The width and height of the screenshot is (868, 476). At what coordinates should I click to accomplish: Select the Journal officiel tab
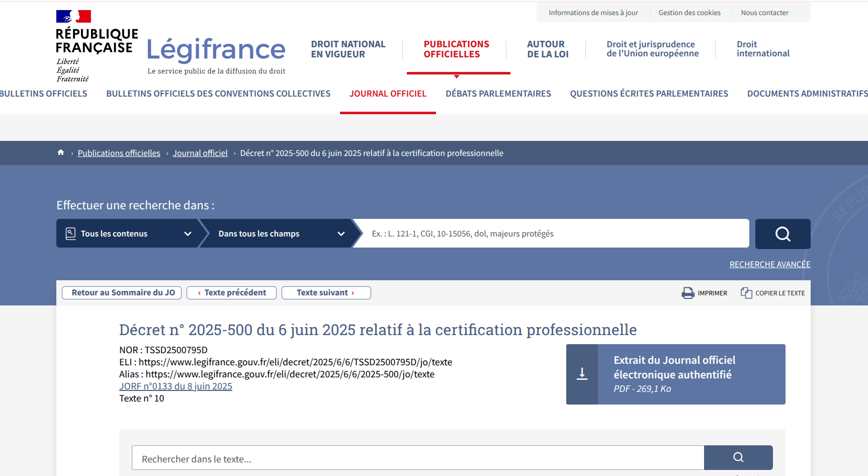[388, 94]
